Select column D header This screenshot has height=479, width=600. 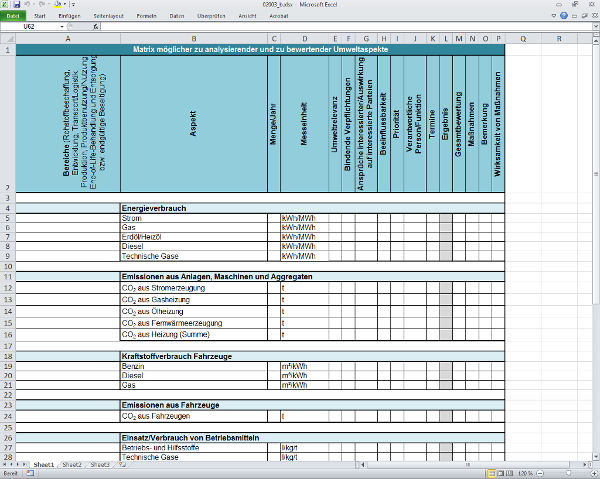click(305, 39)
